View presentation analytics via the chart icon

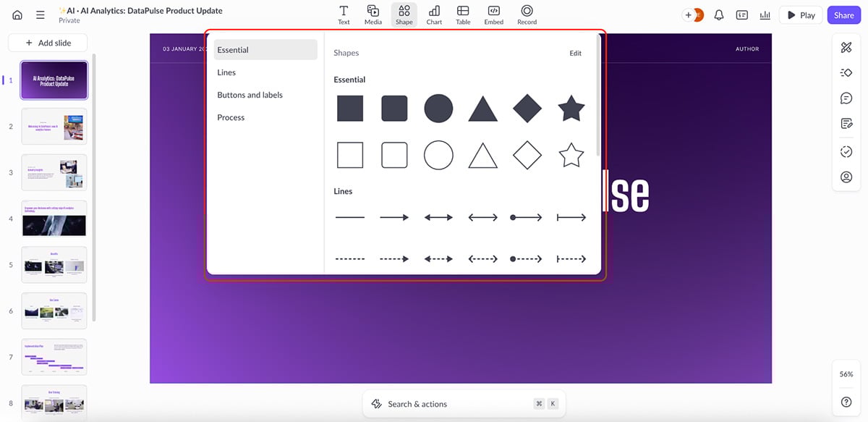765,14
